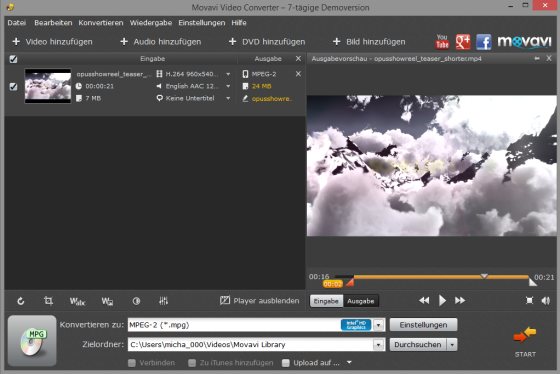The height and width of the screenshot is (374, 560).
Task: Expand the Keine Untertitel subtitle dropdown
Action: click(228, 98)
